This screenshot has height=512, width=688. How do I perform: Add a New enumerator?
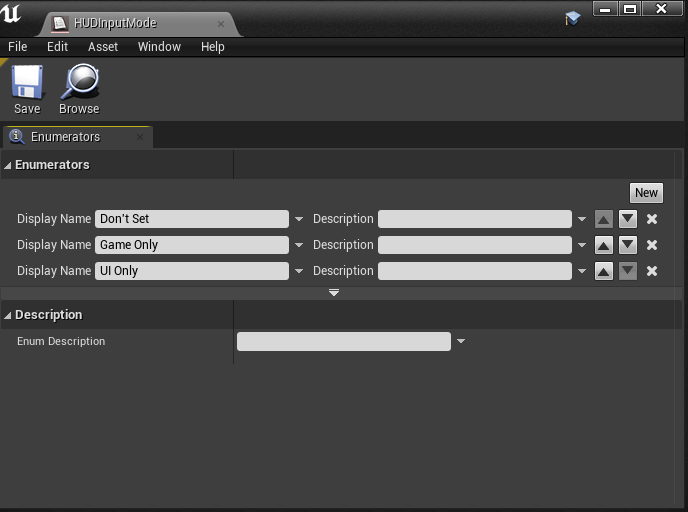point(646,193)
